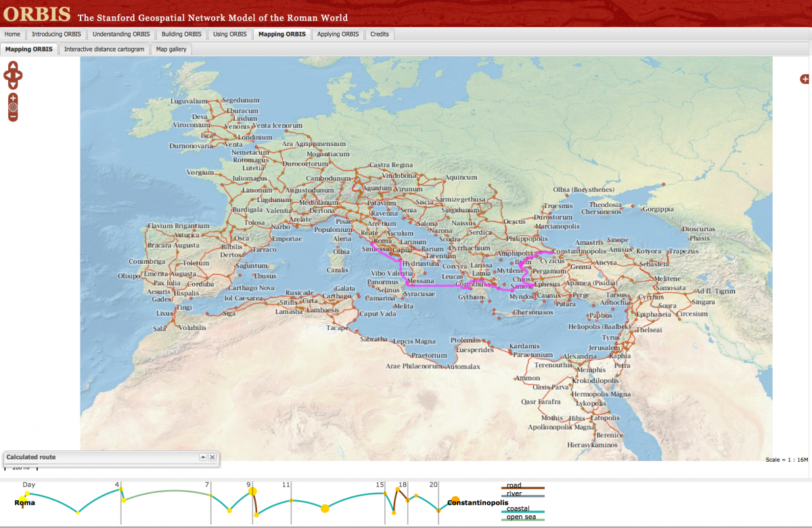Expand the side panel with the red plus

point(805,79)
